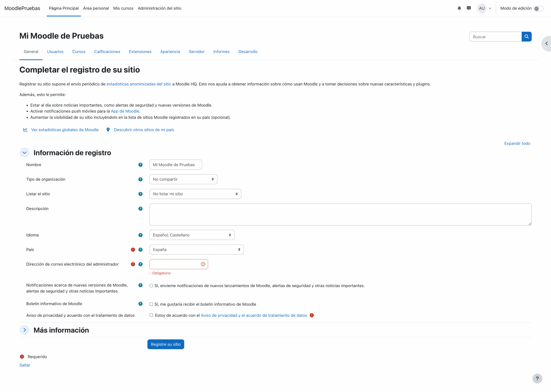
Task: Check the privacy notice agreement checkbox
Action: pos(151,315)
